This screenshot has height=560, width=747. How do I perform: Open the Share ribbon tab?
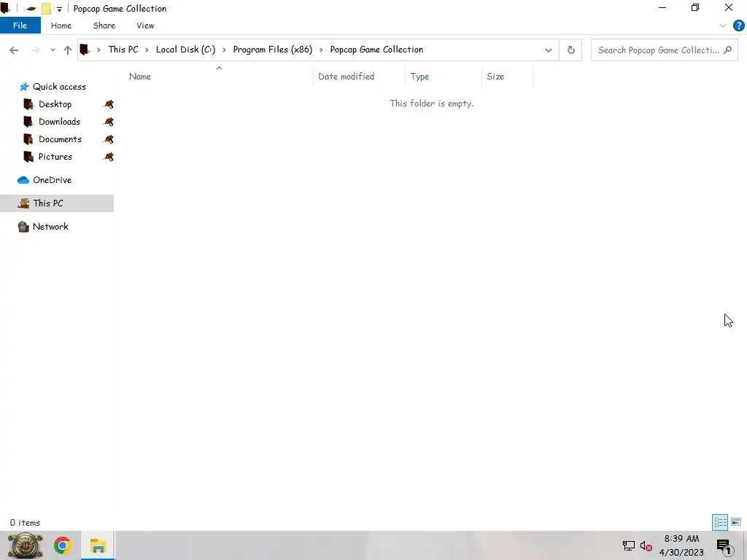click(x=104, y=26)
